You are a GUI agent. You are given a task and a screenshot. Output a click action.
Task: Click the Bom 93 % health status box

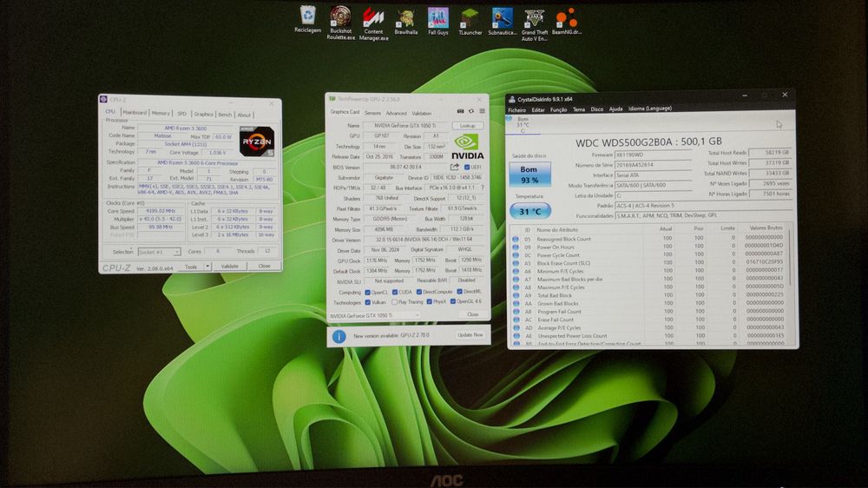[529, 174]
